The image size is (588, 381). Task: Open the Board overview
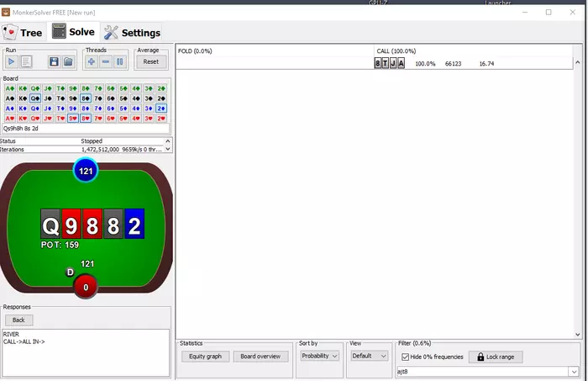pos(260,357)
